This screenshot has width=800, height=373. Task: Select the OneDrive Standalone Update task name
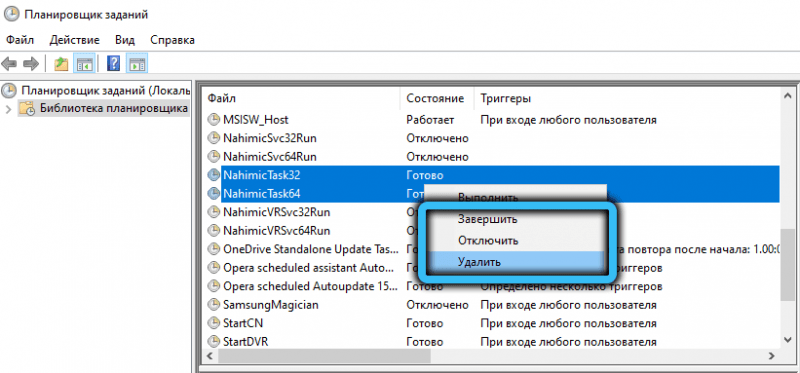coord(311,250)
